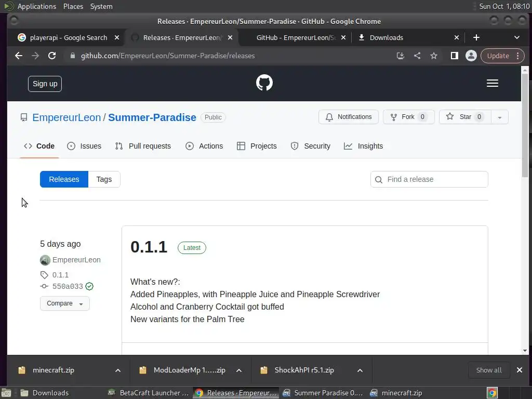Screen dimensions: 532x399
Task: Switch to BetaCraft Launcher in the taskbar
Action: click(x=149, y=393)
